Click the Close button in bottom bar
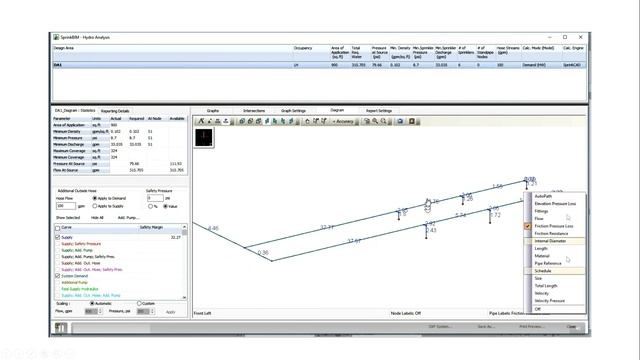 click(x=571, y=327)
